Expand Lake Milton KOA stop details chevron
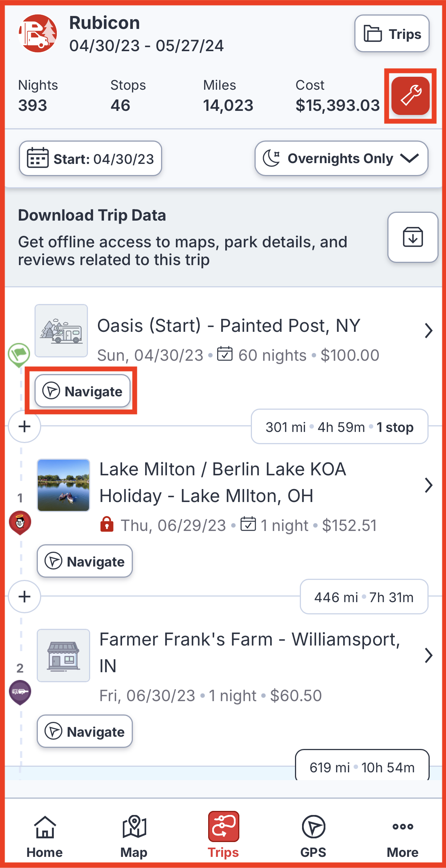446x868 pixels. click(x=429, y=485)
